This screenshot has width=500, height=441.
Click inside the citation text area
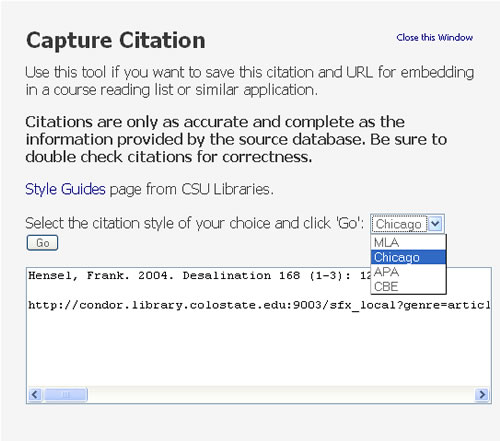[259, 335]
